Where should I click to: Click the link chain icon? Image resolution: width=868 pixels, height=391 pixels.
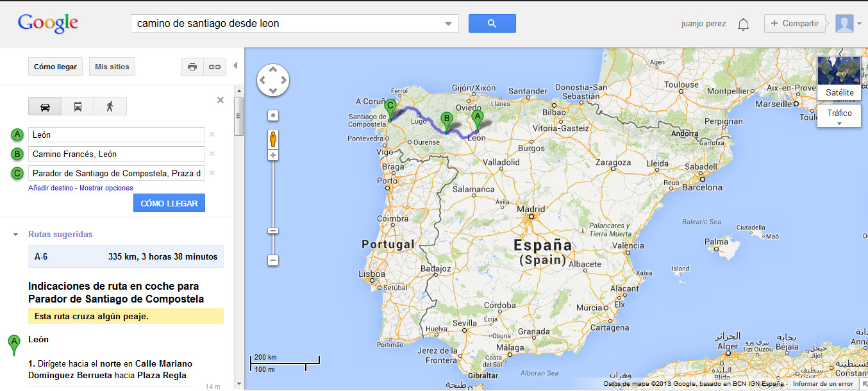215,67
